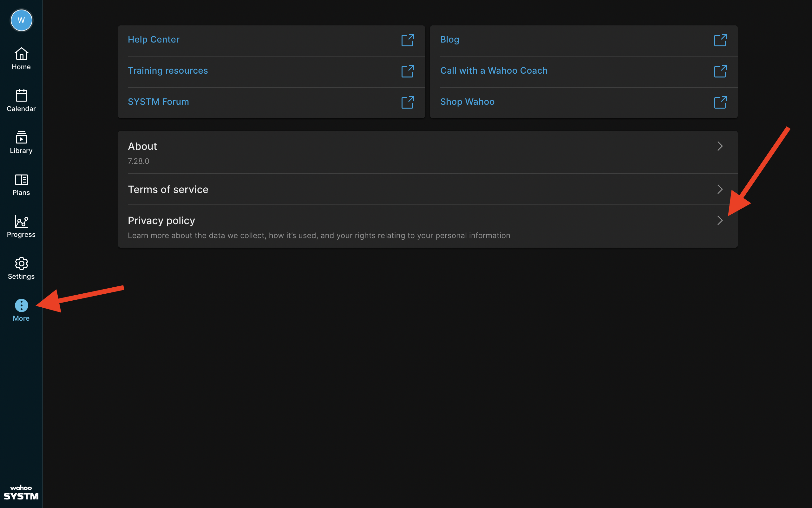Click the Blog link
The image size is (812, 508).
click(x=450, y=40)
